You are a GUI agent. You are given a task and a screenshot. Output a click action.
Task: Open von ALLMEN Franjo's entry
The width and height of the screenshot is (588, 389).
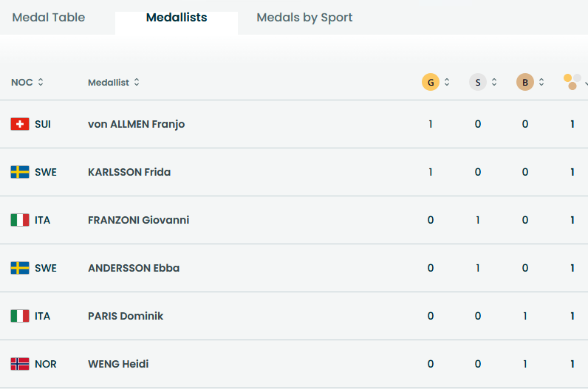pos(137,124)
